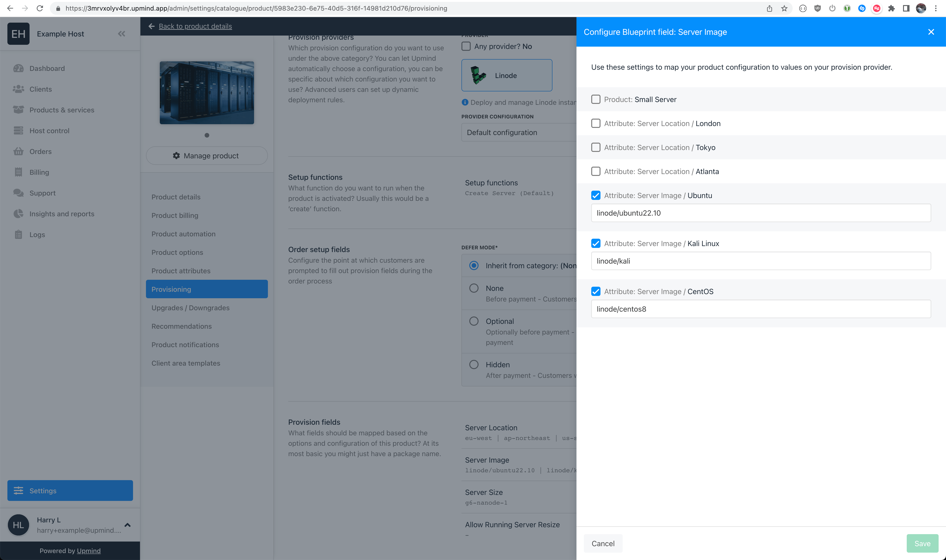Click the Insights and reports pie icon
The height and width of the screenshot is (560, 946).
pos(18,214)
